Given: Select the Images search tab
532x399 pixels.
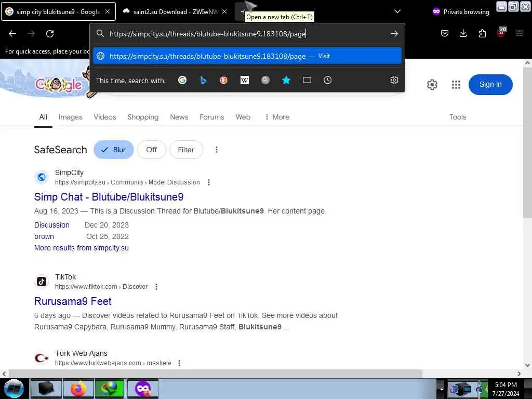Looking at the screenshot, I should [70, 117].
